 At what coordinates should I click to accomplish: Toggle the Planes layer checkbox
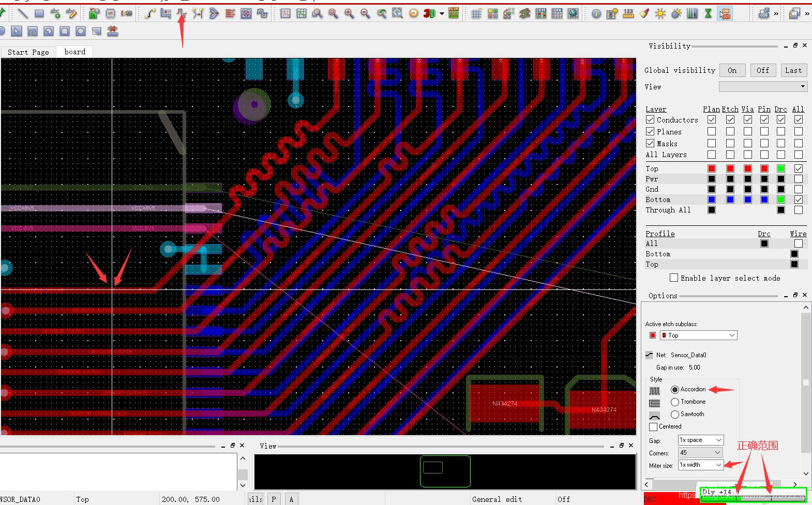coord(650,132)
